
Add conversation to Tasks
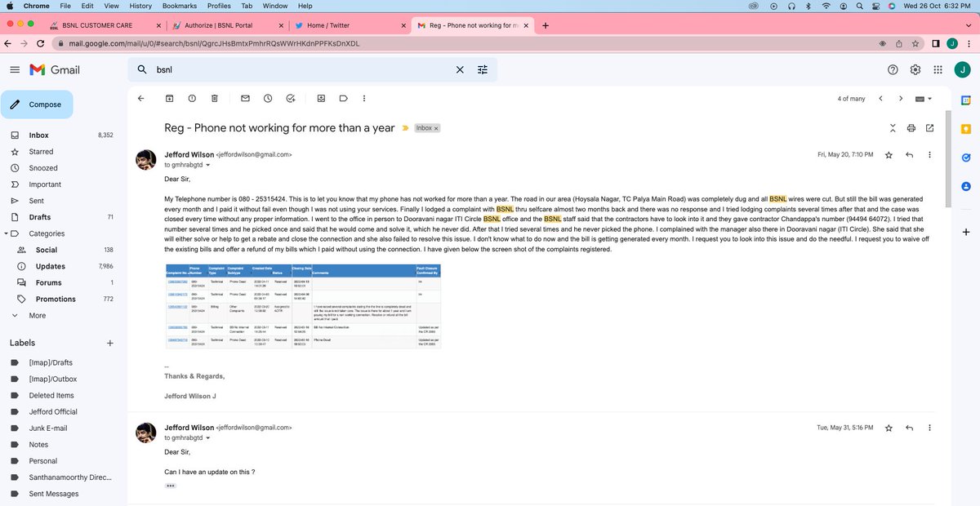[x=291, y=98]
